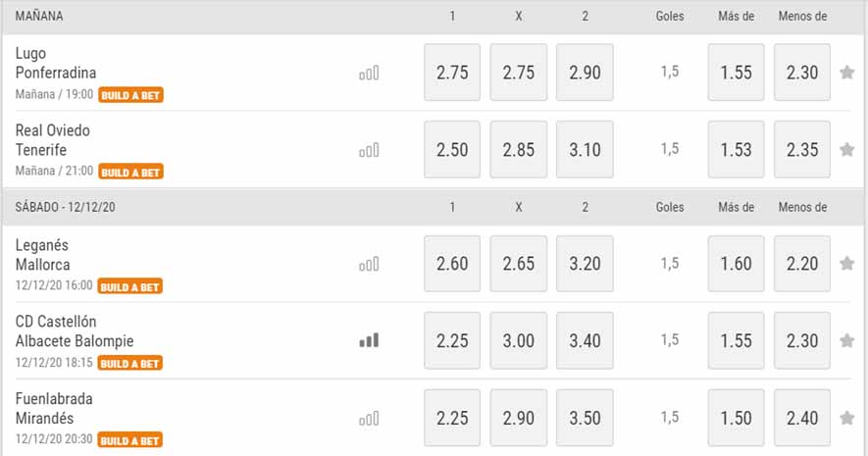
Task: Select Mallorca away win odds 3.20
Action: click(585, 264)
